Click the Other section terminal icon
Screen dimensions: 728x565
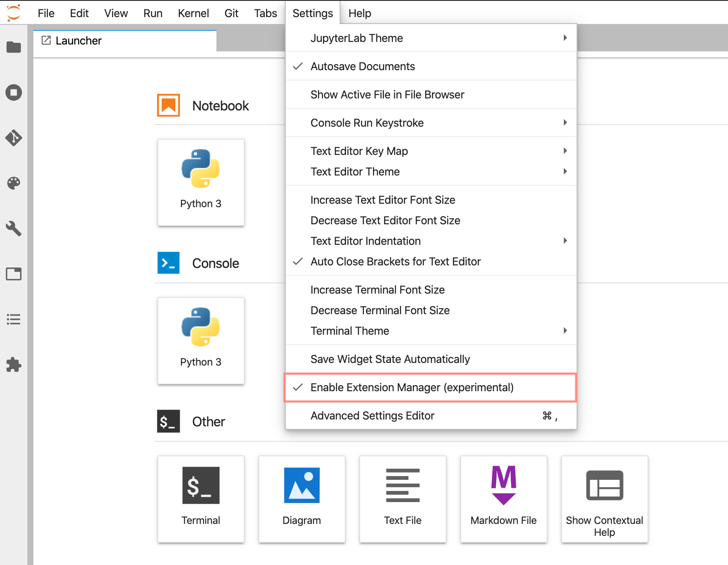click(x=169, y=421)
